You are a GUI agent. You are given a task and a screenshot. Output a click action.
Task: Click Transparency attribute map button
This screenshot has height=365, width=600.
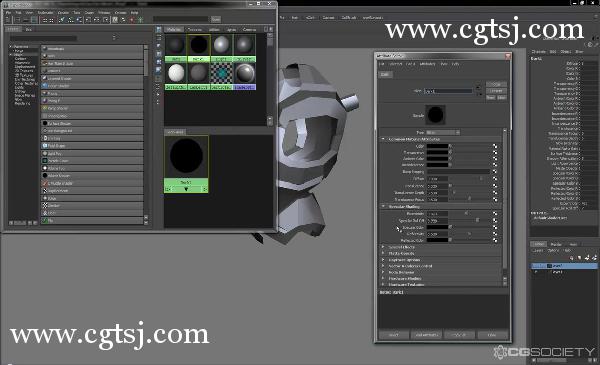pyautogui.click(x=495, y=152)
